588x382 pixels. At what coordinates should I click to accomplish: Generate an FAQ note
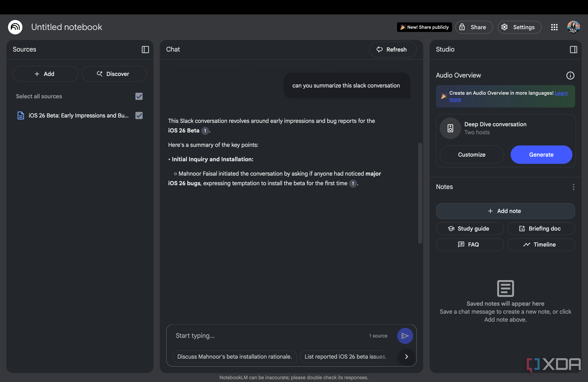(470, 245)
